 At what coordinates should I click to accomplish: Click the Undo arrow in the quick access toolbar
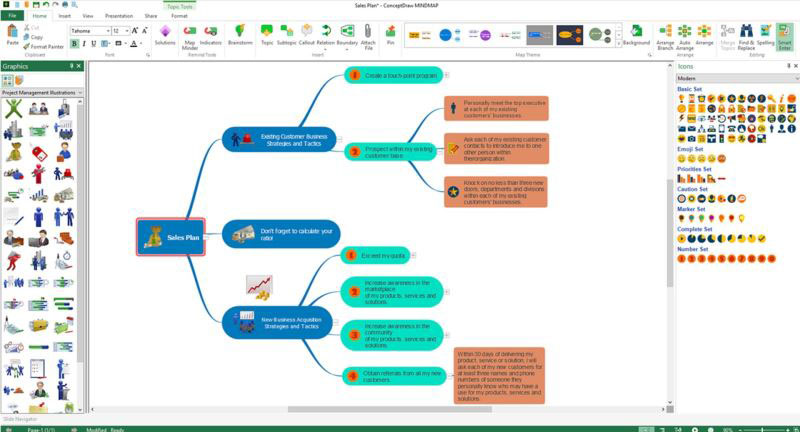pos(46,5)
